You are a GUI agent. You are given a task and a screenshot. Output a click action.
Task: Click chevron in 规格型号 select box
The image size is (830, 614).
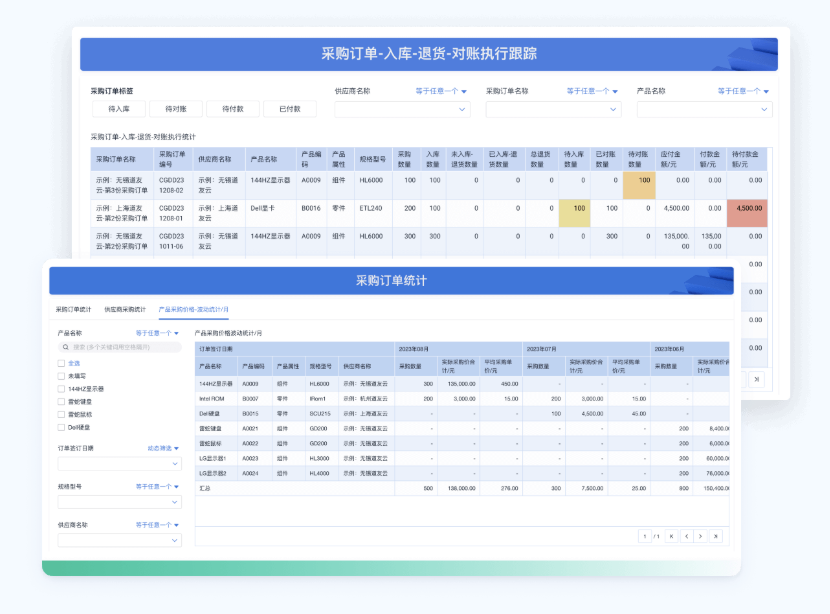(175, 501)
